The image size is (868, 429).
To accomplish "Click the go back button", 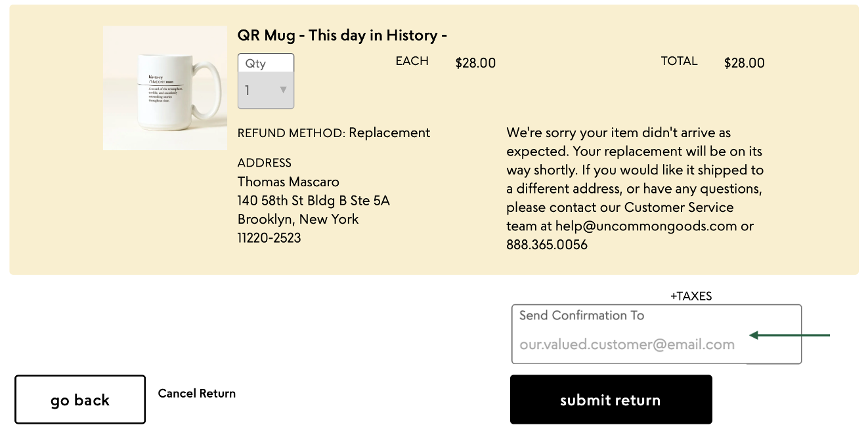I will point(80,399).
